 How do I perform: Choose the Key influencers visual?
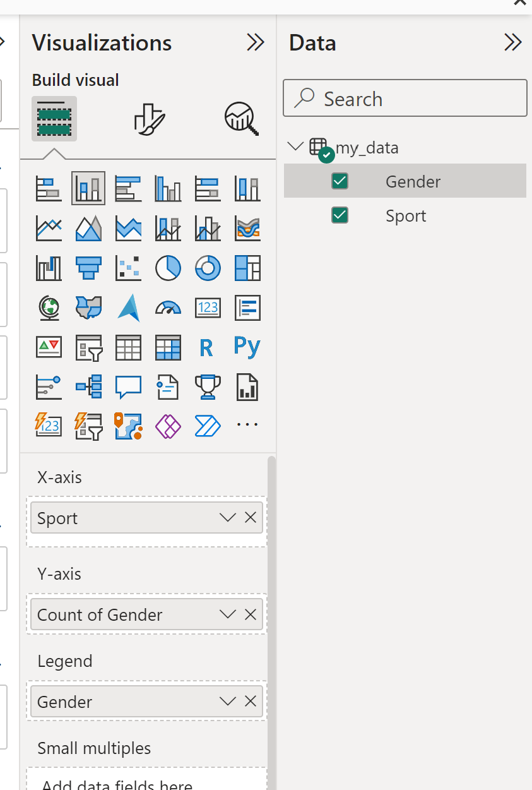[49, 386]
